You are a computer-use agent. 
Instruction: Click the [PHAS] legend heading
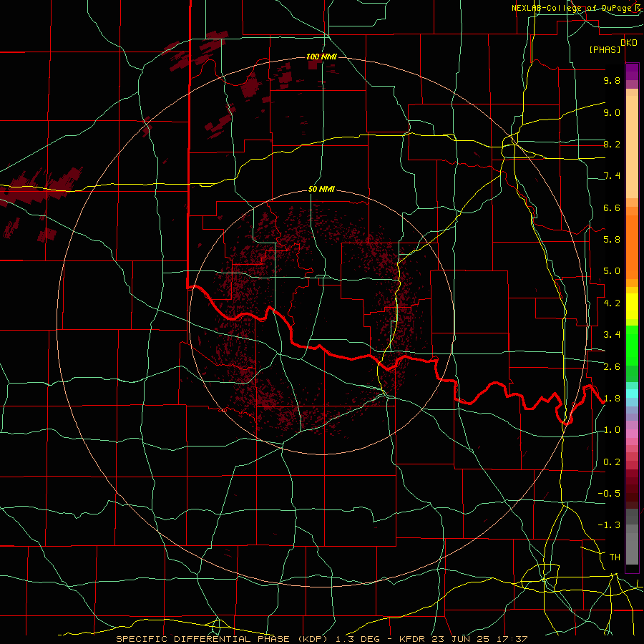(605, 50)
